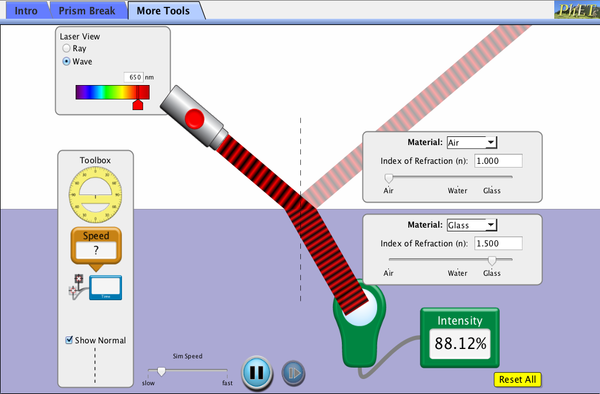Pick the Speed meter tool

coord(96,249)
